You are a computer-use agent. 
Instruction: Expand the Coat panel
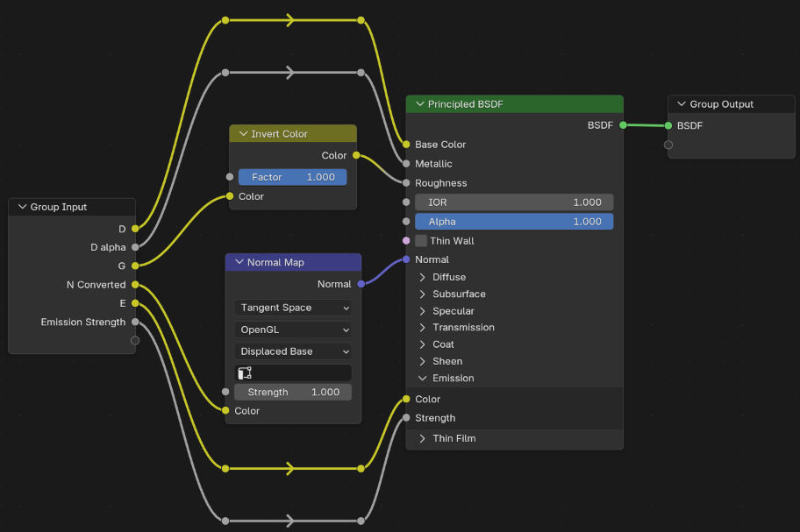click(422, 344)
